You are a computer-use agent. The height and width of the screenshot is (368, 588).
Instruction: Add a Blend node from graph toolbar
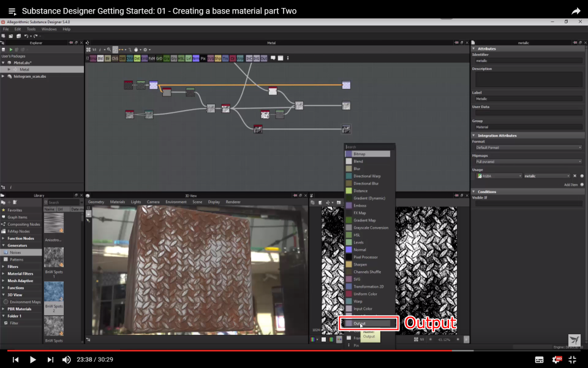click(100, 58)
